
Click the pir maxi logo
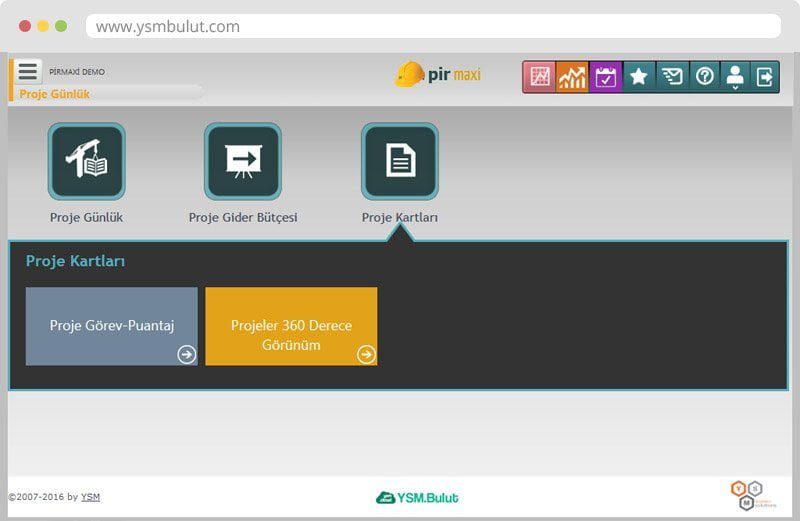[438, 75]
